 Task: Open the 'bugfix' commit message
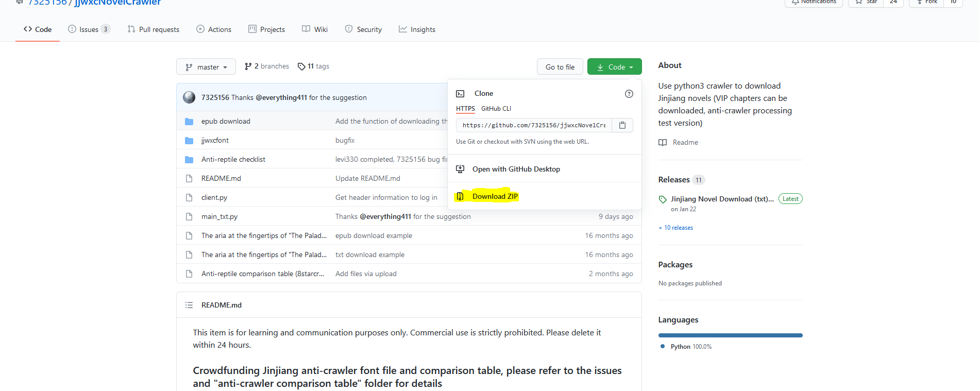tap(345, 141)
